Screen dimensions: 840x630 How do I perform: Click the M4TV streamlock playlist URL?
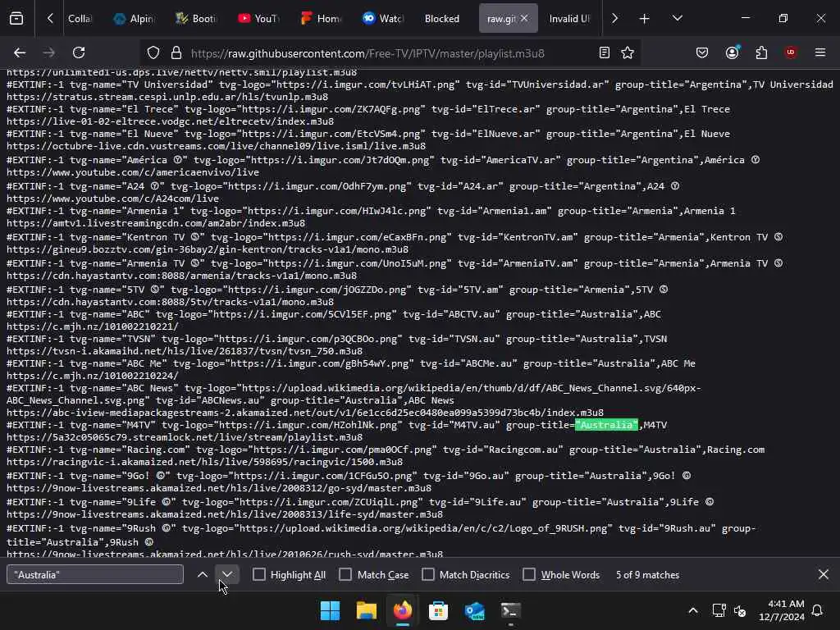tap(185, 437)
